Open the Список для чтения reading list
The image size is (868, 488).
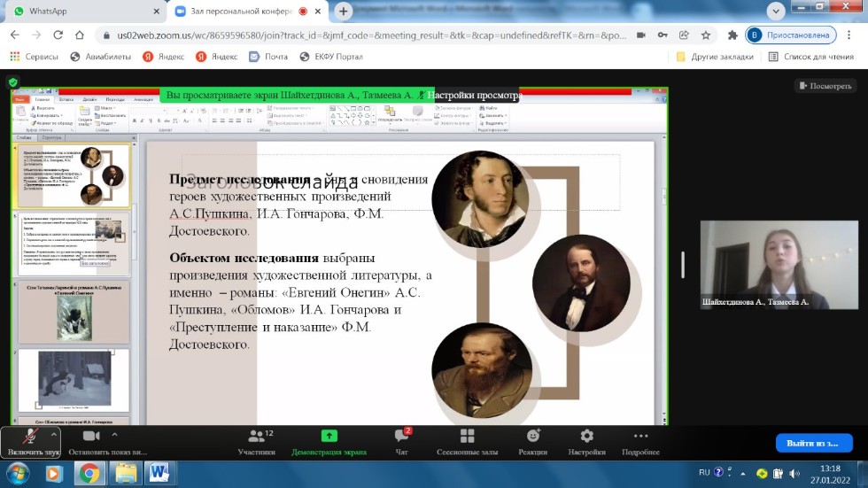click(x=811, y=57)
